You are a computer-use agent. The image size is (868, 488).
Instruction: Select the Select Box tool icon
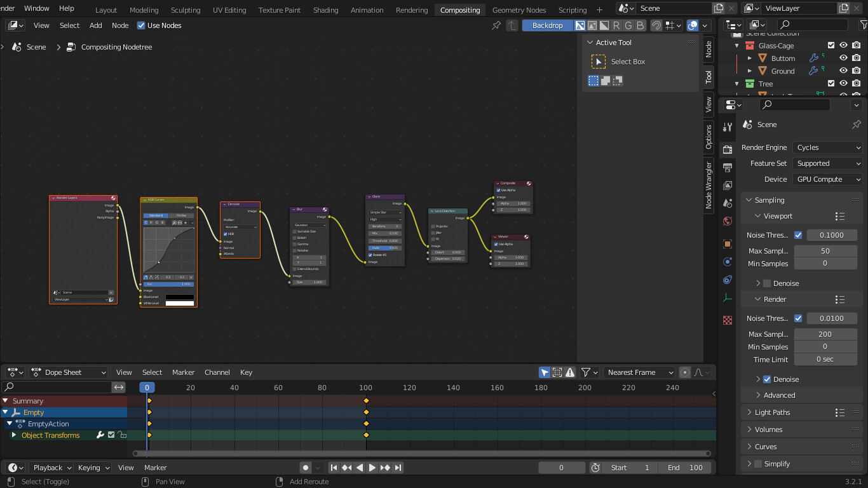coord(598,62)
